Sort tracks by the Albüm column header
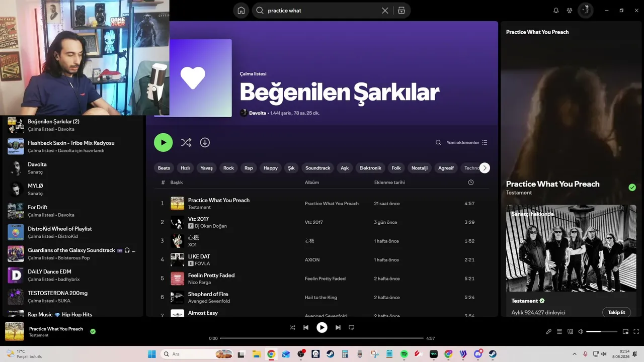Image resolution: width=644 pixels, height=362 pixels. tap(312, 183)
